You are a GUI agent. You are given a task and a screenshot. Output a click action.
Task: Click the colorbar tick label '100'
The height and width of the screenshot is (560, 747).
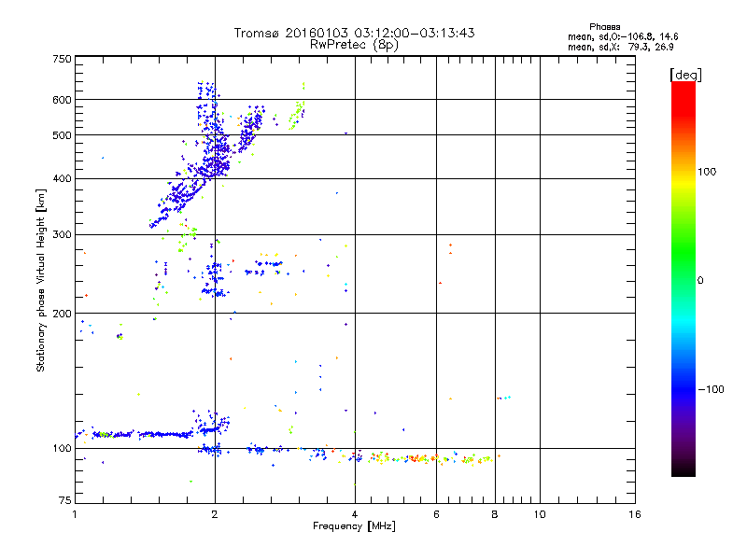[x=707, y=172]
